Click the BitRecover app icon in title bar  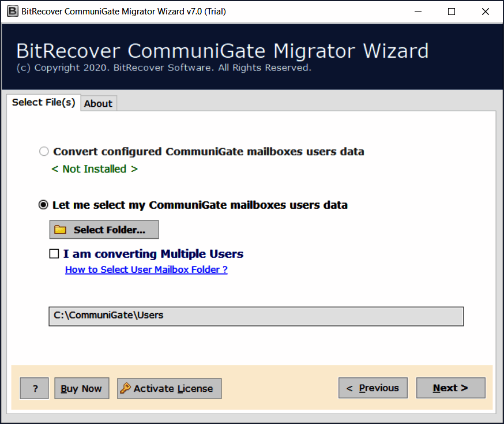(x=10, y=12)
